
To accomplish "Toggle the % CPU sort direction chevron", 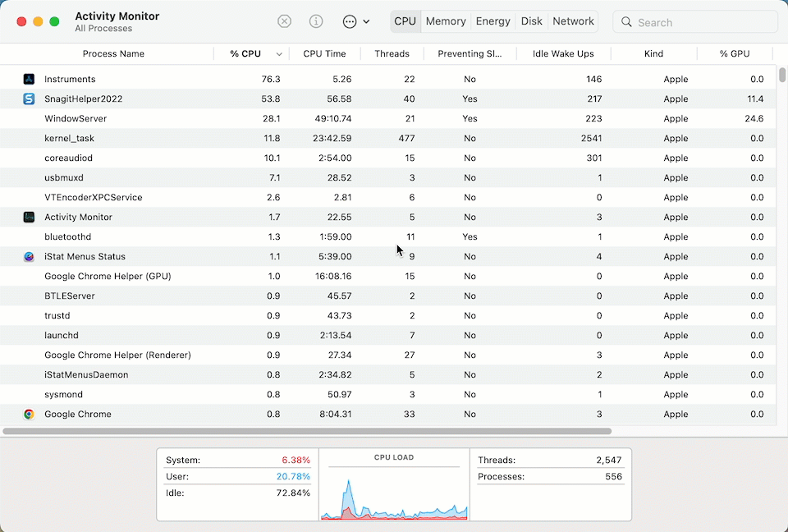I will (279, 54).
